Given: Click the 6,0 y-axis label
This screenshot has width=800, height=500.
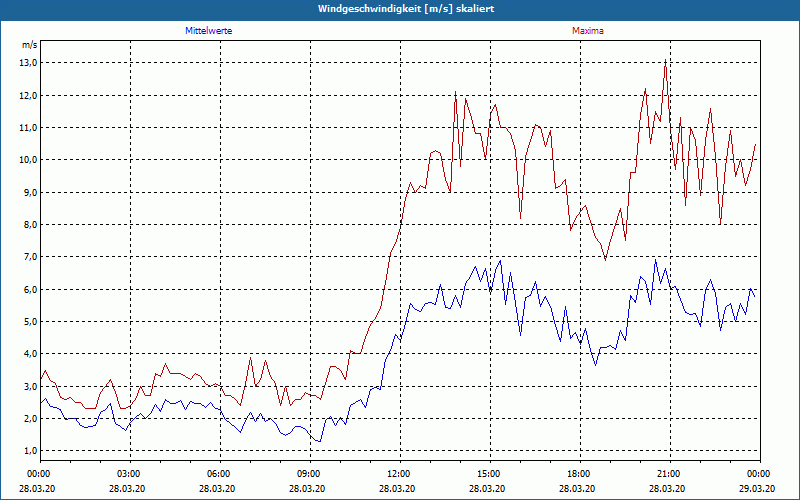Looking at the screenshot, I should click(x=31, y=289).
